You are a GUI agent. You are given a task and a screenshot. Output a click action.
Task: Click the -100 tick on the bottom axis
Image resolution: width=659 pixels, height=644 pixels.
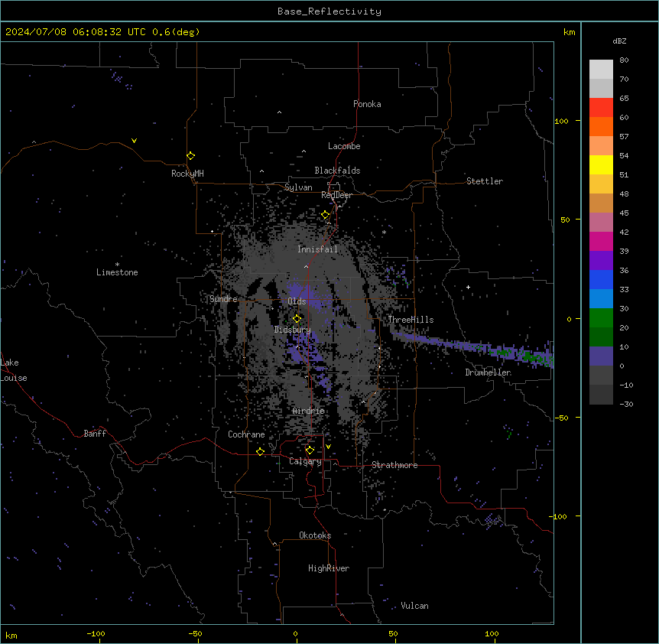(x=96, y=633)
